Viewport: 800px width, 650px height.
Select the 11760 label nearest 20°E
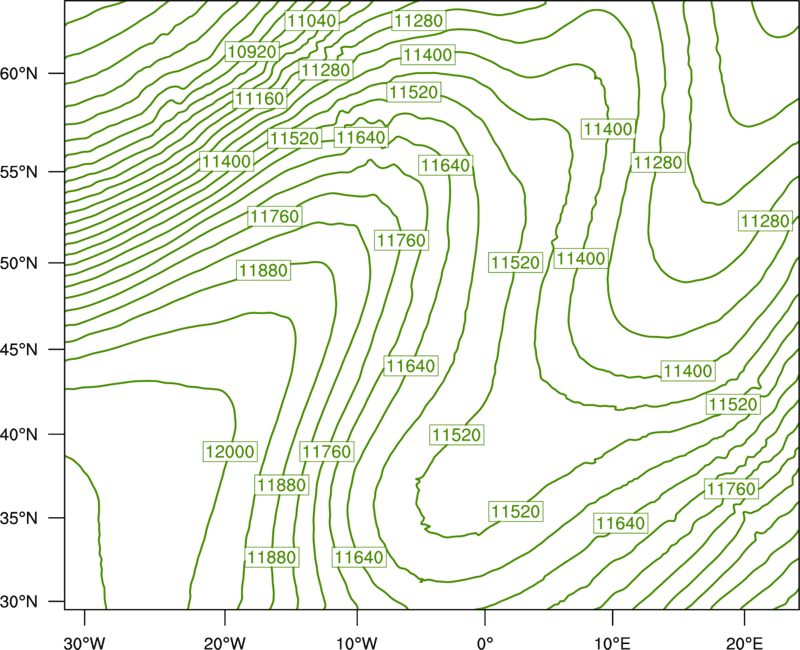click(731, 489)
